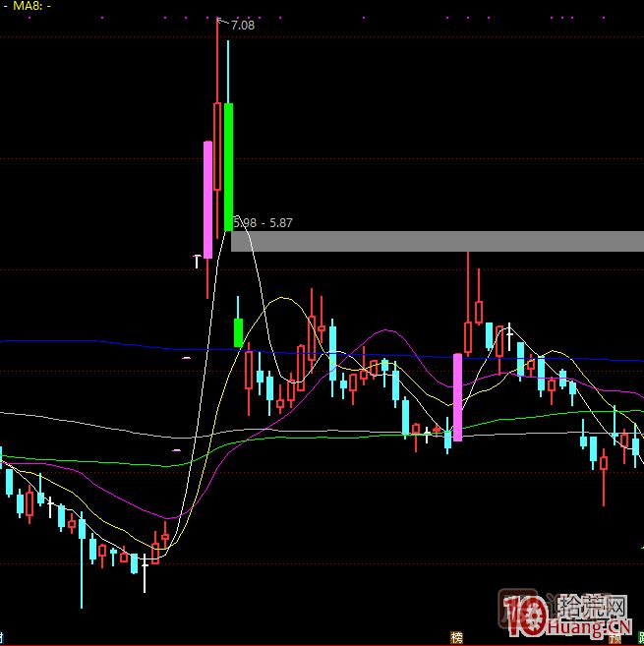Image resolution: width=644 pixels, height=646 pixels.
Task: Click the white cross candle right of the gap-touching red candle
Action: 508,329
